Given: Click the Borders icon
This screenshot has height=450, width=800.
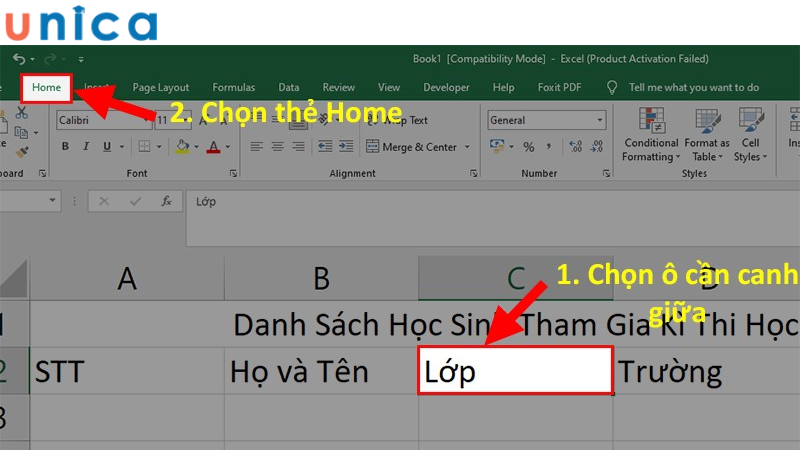Looking at the screenshot, I should coord(144,147).
